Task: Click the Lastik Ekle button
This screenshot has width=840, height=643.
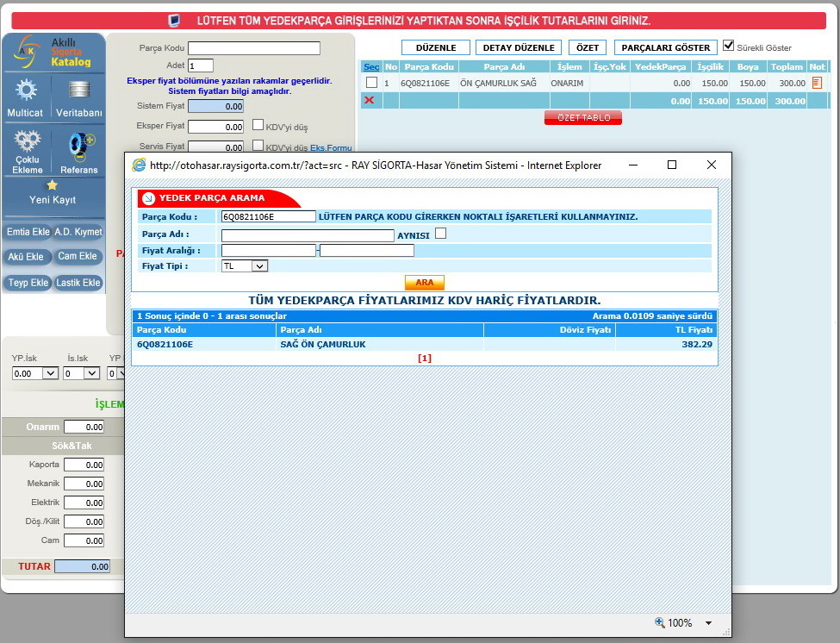Action: click(x=78, y=283)
